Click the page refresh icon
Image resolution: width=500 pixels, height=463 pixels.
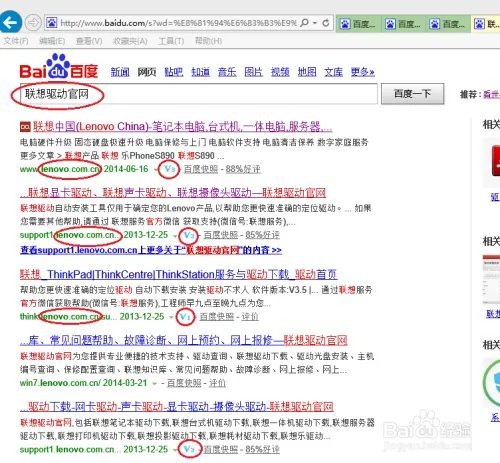coord(326,23)
